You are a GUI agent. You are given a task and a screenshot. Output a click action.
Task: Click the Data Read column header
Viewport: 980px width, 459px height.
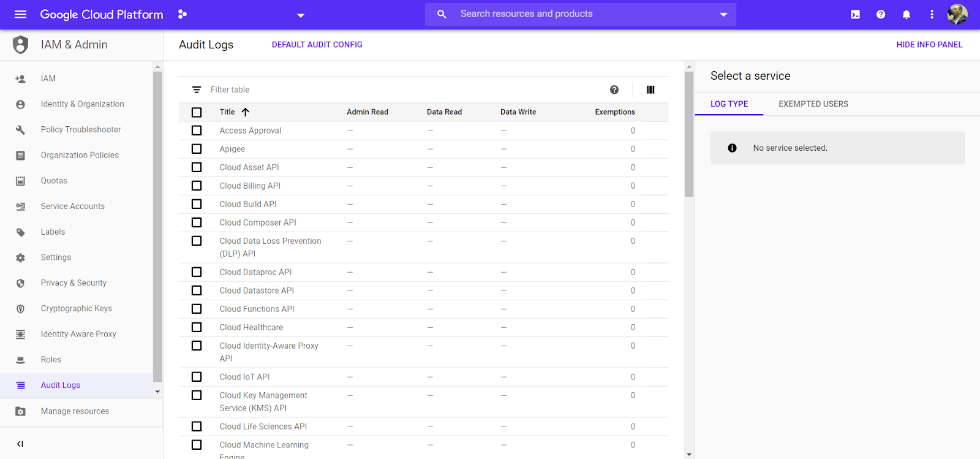tap(444, 112)
